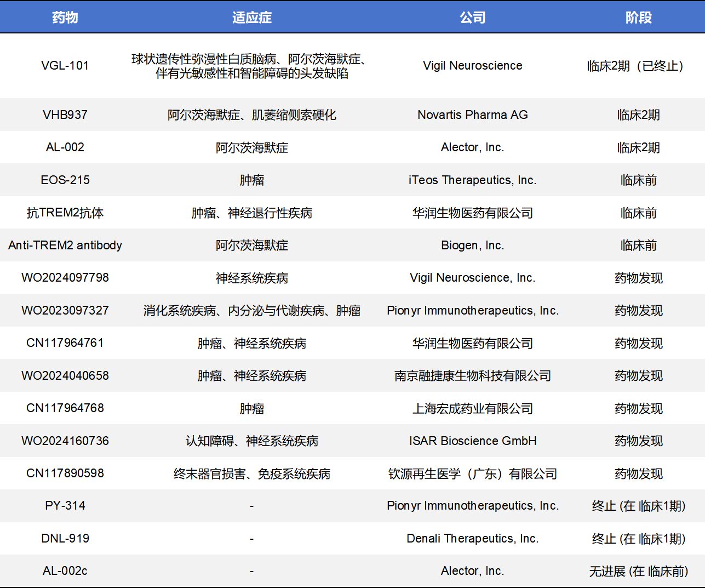Image resolution: width=705 pixels, height=588 pixels.
Task: Select the 无进展 (在 临床前) stage cell
Action: [638, 571]
